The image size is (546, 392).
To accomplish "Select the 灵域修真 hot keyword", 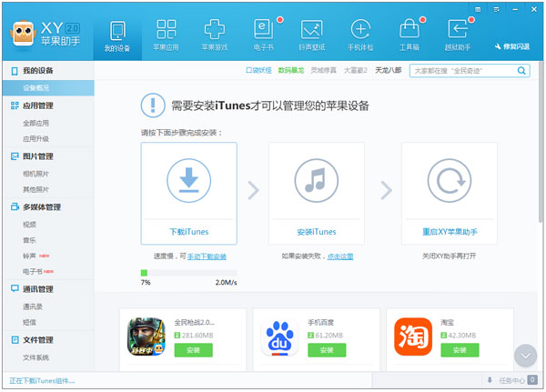I will pyautogui.click(x=323, y=71).
